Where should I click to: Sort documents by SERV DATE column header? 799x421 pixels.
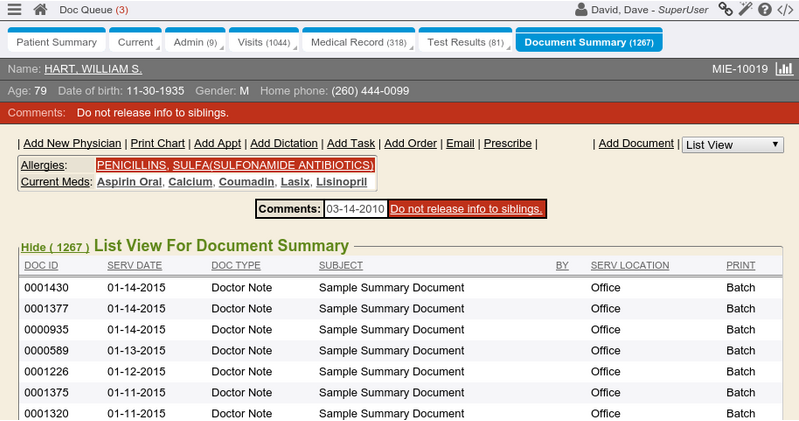click(134, 266)
